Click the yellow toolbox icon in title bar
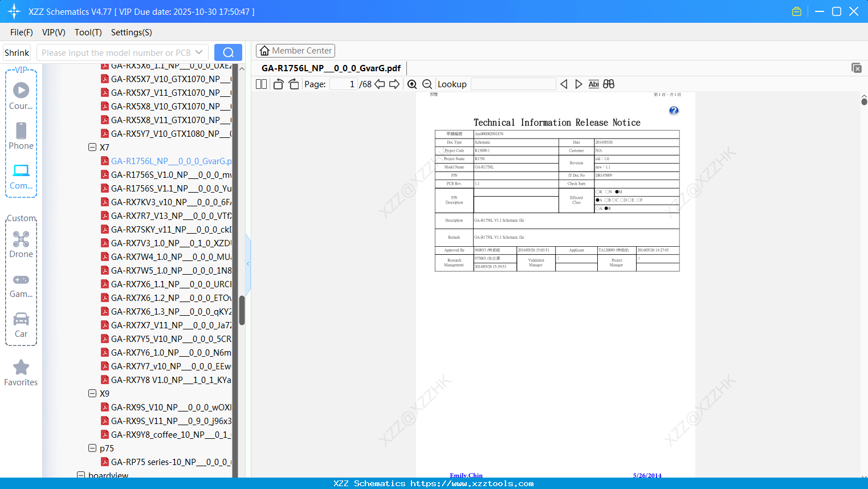Image resolution: width=868 pixels, height=489 pixels. pyautogui.click(x=797, y=11)
